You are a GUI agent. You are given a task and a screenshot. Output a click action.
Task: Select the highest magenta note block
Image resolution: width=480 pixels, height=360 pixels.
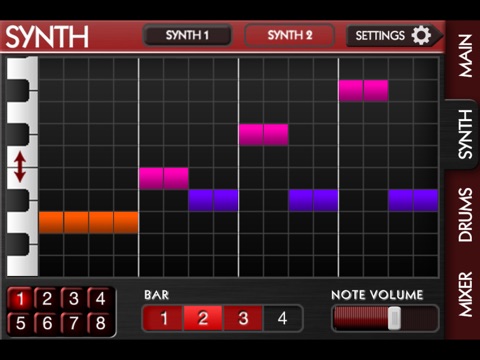pyautogui.click(x=363, y=90)
